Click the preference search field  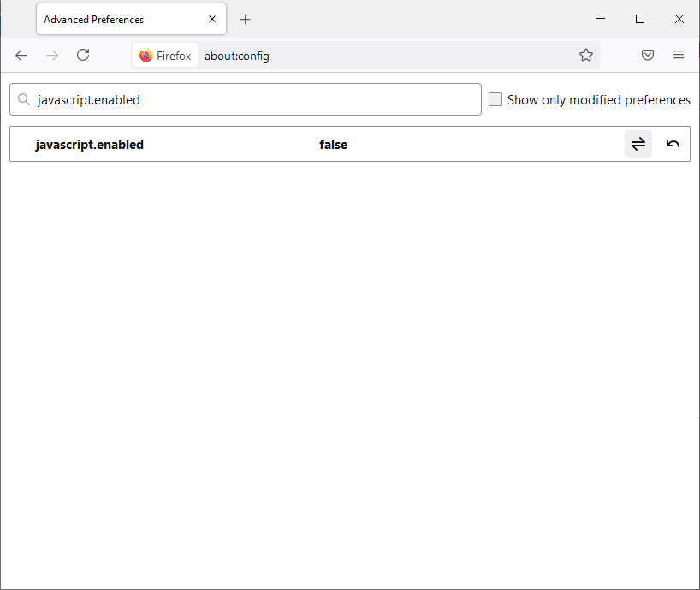point(257,100)
